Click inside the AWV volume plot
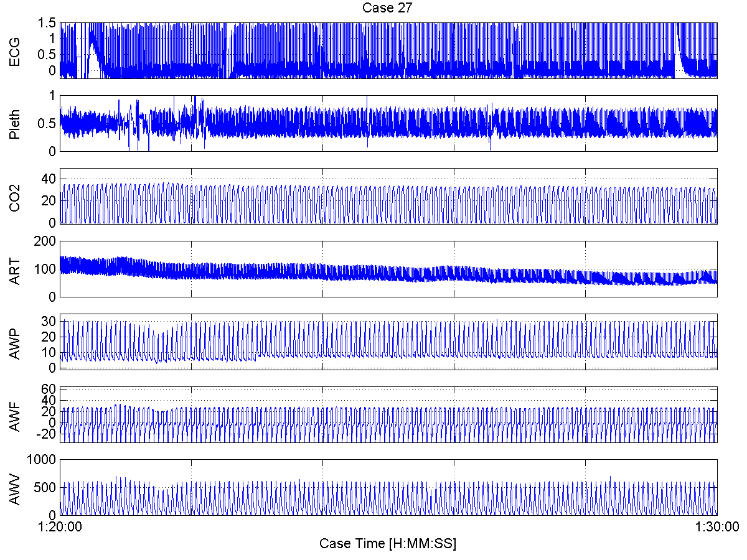This screenshot has height=560, width=747. click(389, 487)
